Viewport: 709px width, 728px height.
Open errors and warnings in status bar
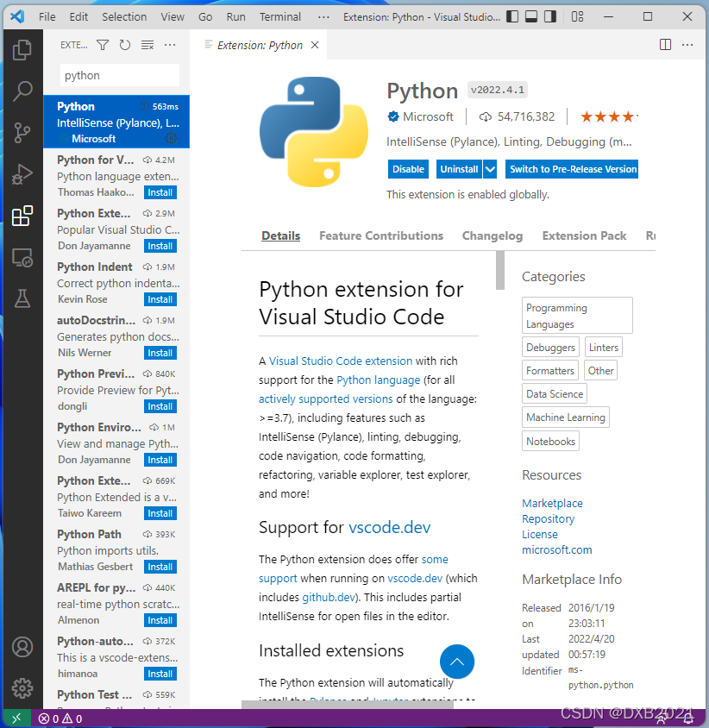coord(60,719)
